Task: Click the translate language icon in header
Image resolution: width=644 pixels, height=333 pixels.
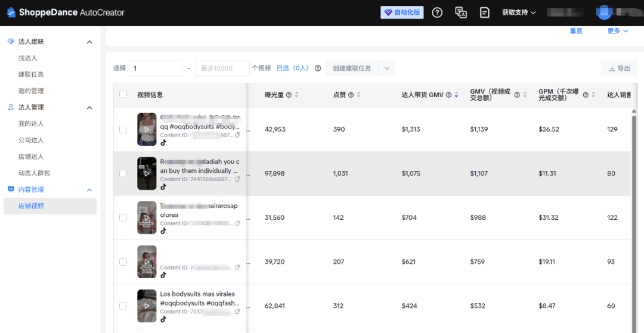Action: pyautogui.click(x=461, y=13)
